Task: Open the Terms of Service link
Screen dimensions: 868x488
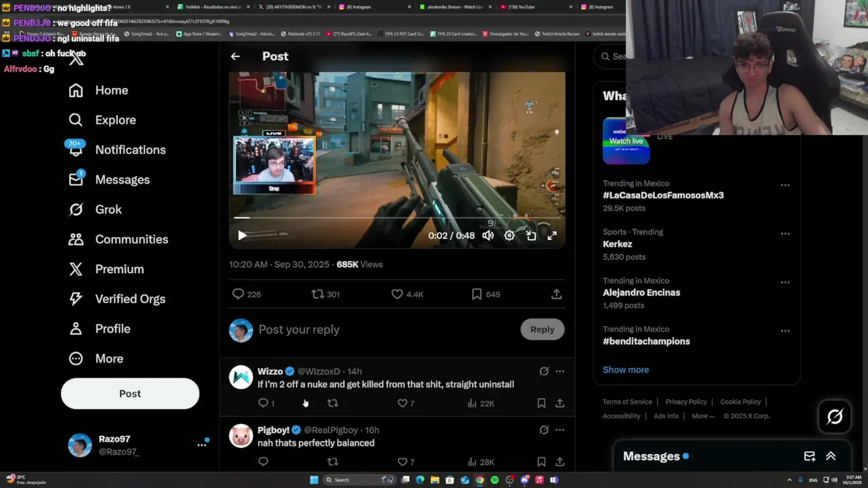Action: [x=627, y=402]
